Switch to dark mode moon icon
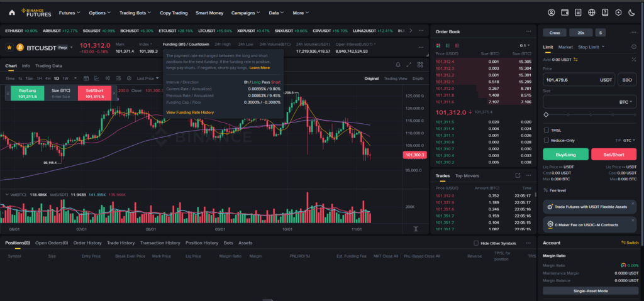 pos(632,13)
